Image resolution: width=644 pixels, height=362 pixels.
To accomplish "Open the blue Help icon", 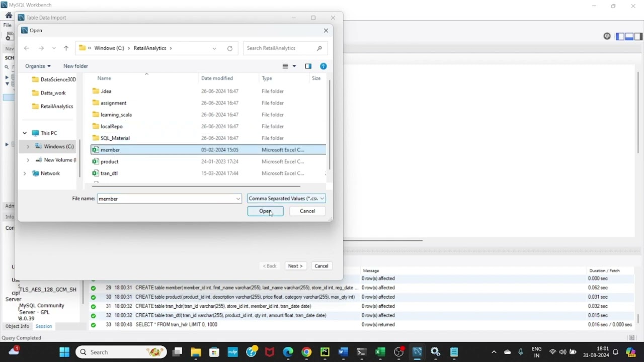I will click(324, 66).
